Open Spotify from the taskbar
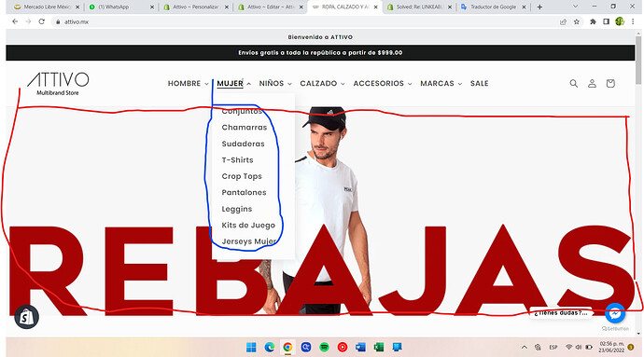 (324, 347)
